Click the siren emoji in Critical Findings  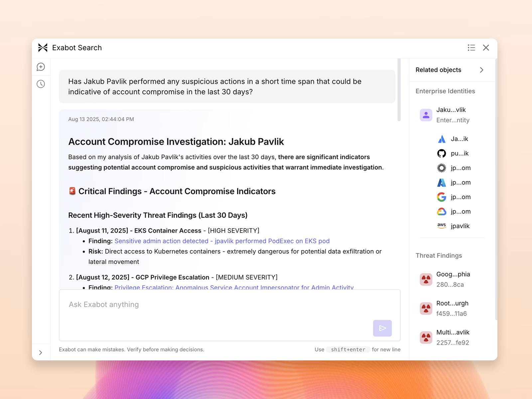coord(72,191)
